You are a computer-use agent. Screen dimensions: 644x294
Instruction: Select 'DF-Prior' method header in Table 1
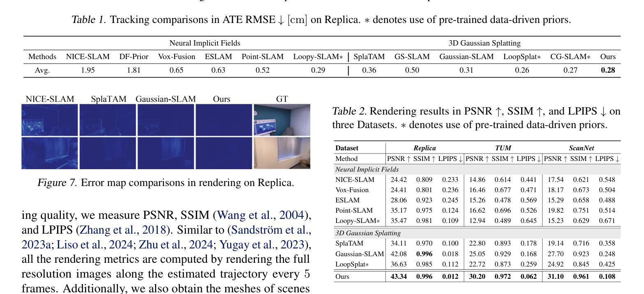[x=134, y=57]
